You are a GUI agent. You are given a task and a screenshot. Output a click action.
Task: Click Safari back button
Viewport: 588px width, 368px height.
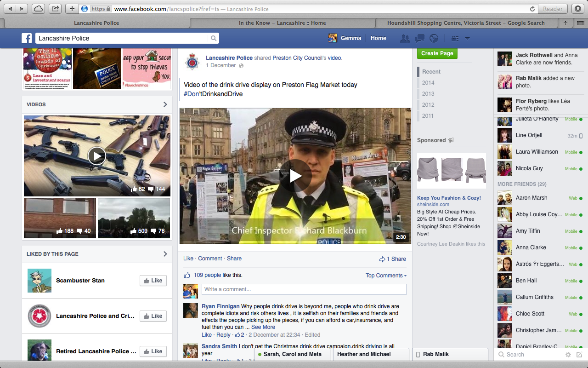[x=10, y=9]
